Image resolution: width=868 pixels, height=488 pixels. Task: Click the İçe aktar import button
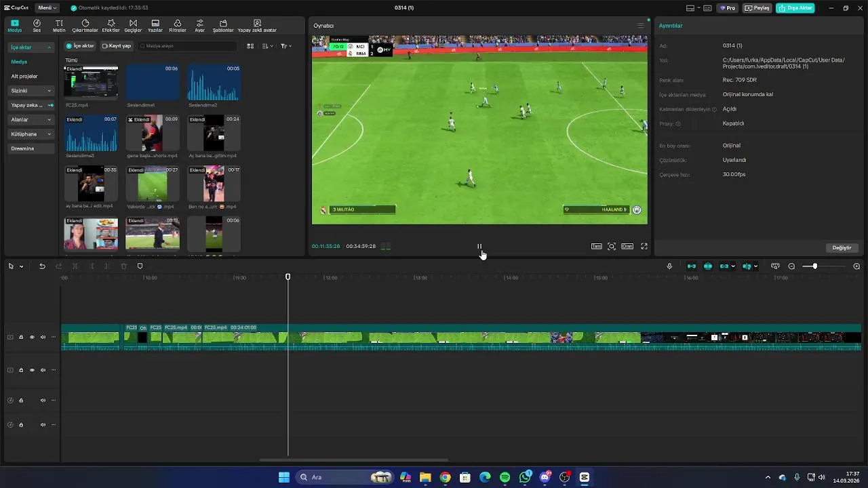pos(80,46)
